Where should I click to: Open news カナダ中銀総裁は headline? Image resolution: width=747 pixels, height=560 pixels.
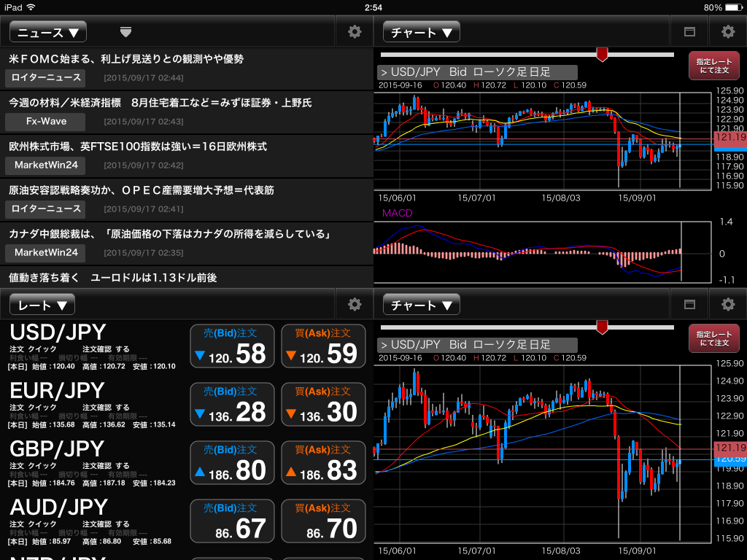click(169, 234)
